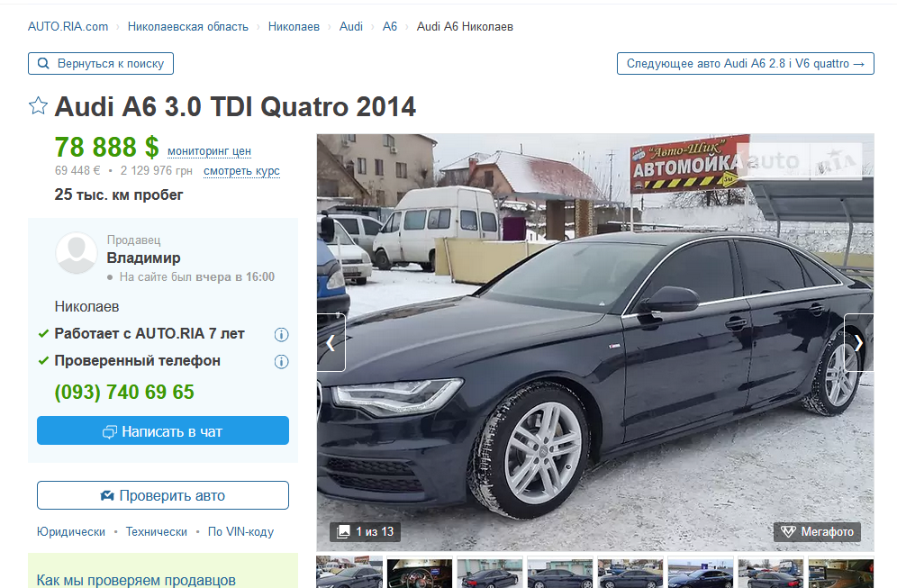Screen dimensions: 897x588
Task: Click the phone number (093) 740 69 65
Action: [x=124, y=392]
